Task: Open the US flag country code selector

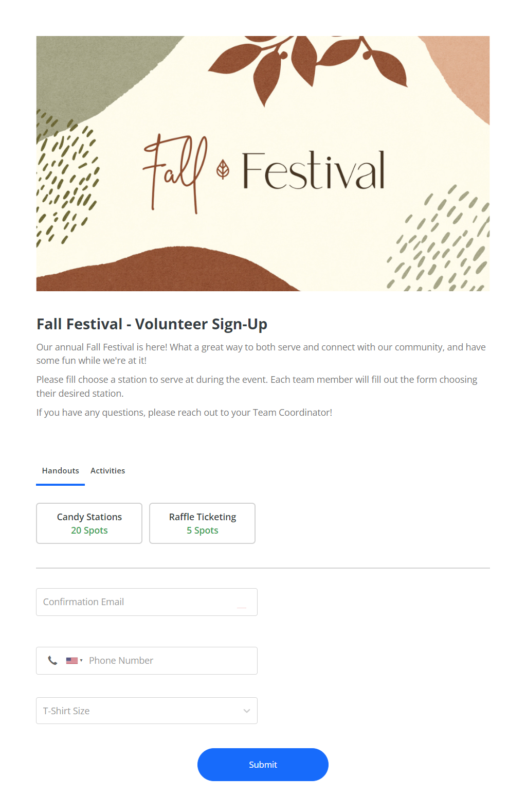Action: (74, 660)
